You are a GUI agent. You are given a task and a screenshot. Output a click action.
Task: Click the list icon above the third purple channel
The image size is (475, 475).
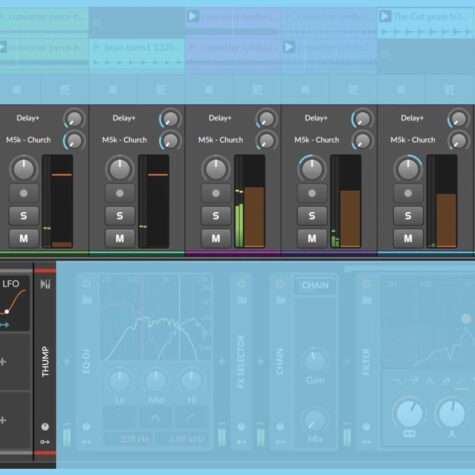point(257,90)
